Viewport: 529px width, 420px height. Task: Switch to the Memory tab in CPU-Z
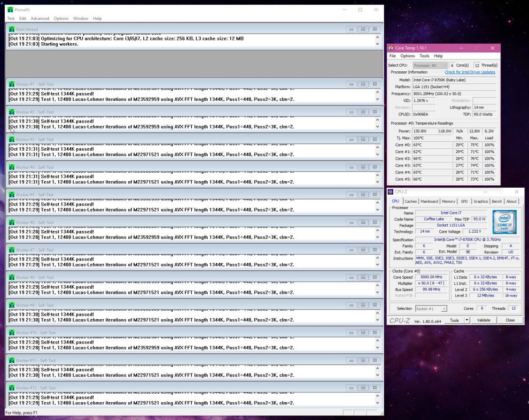[448, 201]
